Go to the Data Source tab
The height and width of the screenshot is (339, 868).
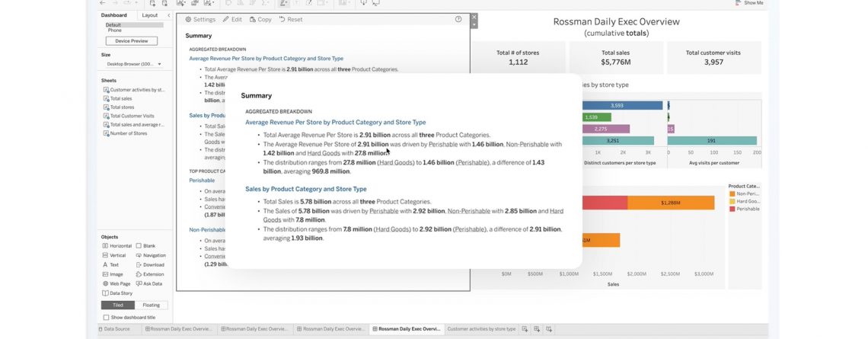tap(113, 329)
